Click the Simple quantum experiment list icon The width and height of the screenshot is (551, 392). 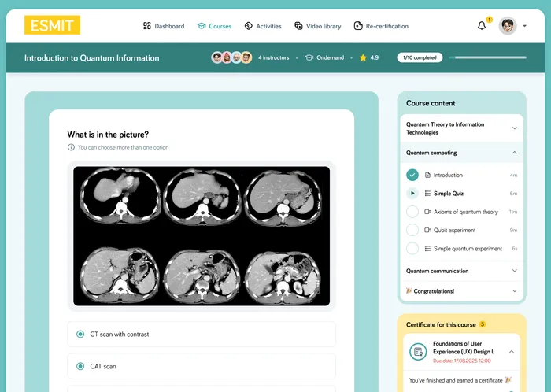tap(427, 248)
